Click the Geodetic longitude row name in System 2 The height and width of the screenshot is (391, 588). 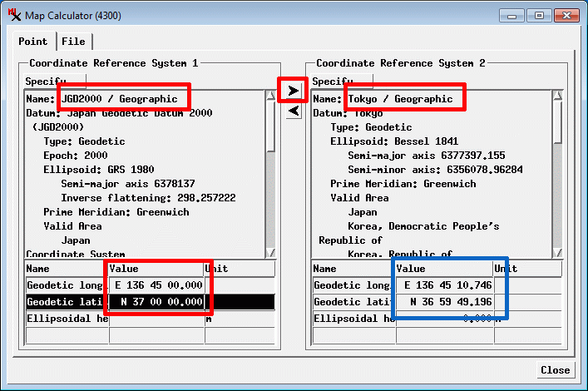(354, 285)
